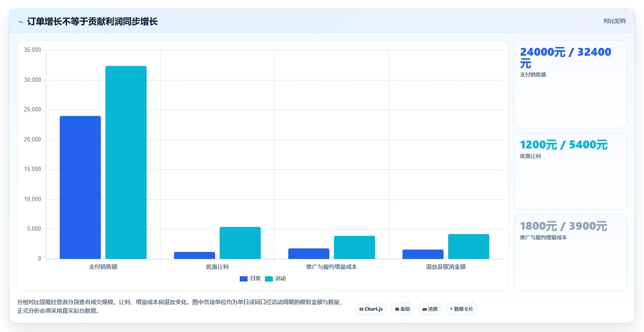Click the 5,000 y-axis tick label
This screenshot has width=644, height=332.
tap(34, 229)
